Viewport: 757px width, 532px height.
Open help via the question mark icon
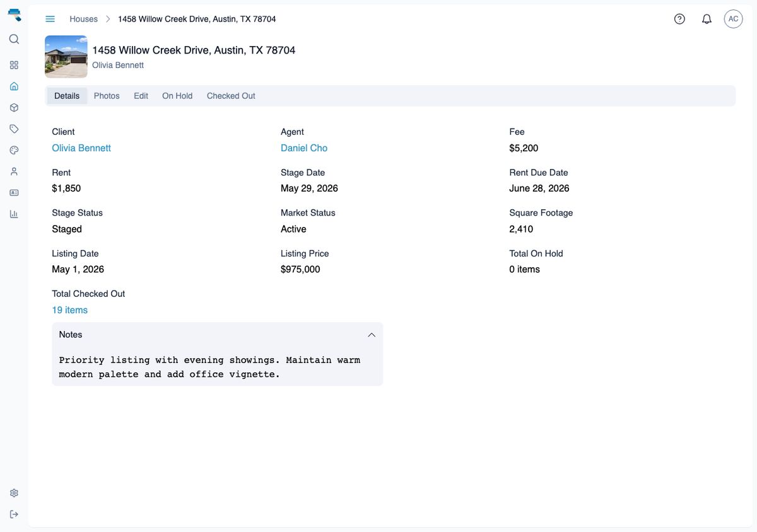tap(679, 19)
